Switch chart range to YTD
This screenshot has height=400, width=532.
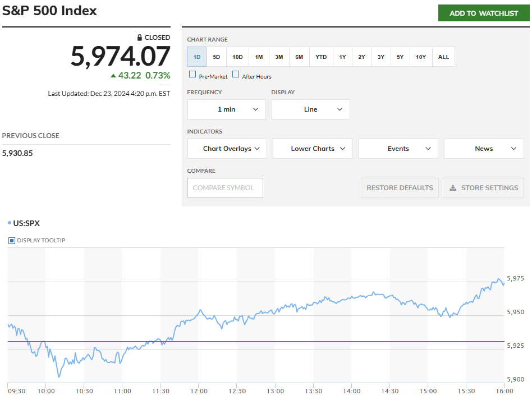(x=321, y=57)
